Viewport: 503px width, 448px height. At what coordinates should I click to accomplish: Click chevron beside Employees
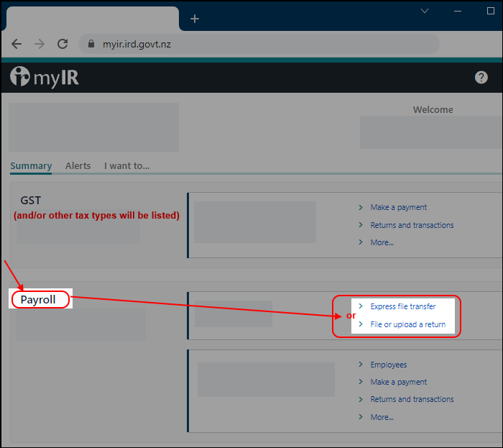pyautogui.click(x=361, y=365)
